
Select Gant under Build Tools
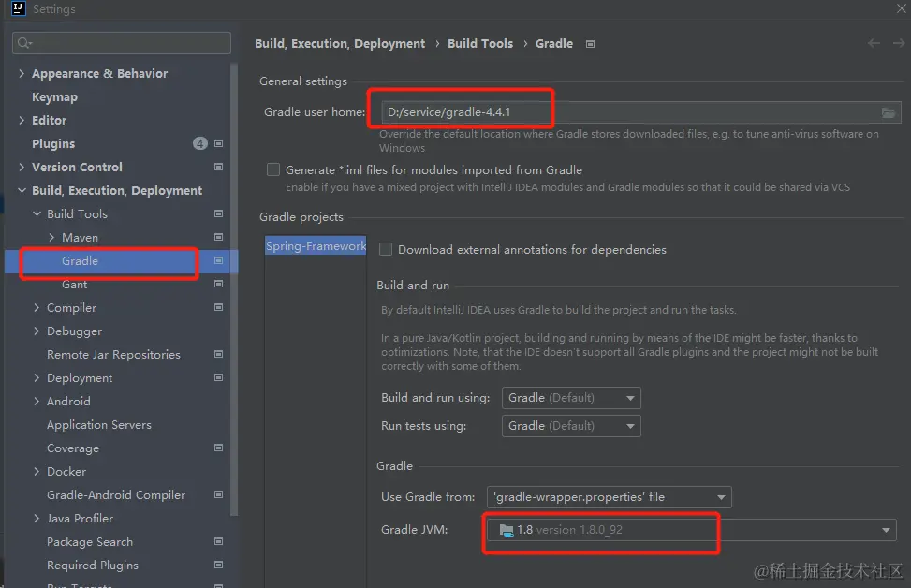coord(74,284)
